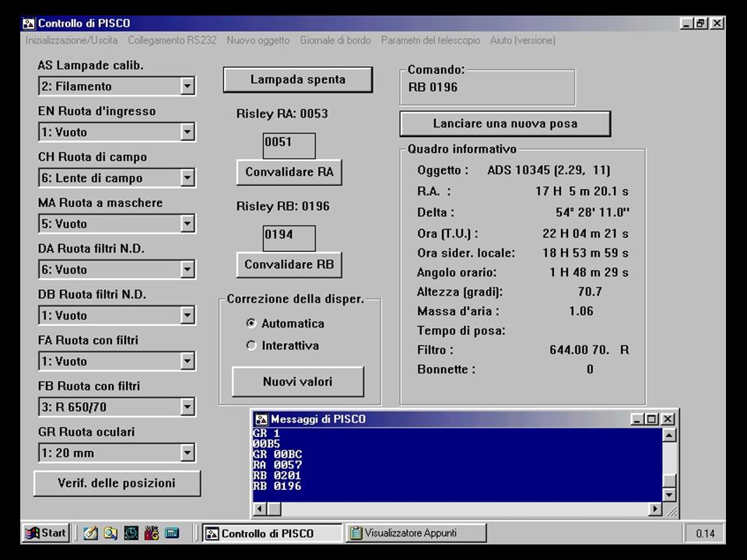Click the Messaggi di PISCO title bar icon

pyautogui.click(x=261, y=419)
